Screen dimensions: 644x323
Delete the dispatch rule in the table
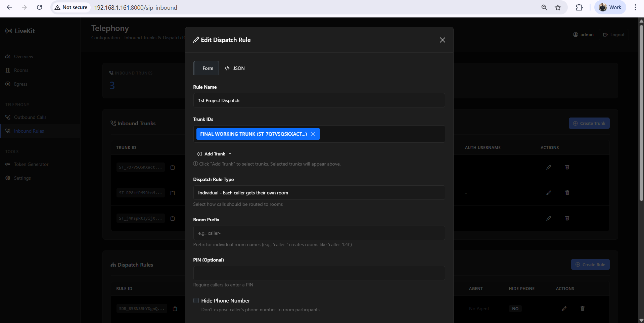tap(583, 309)
